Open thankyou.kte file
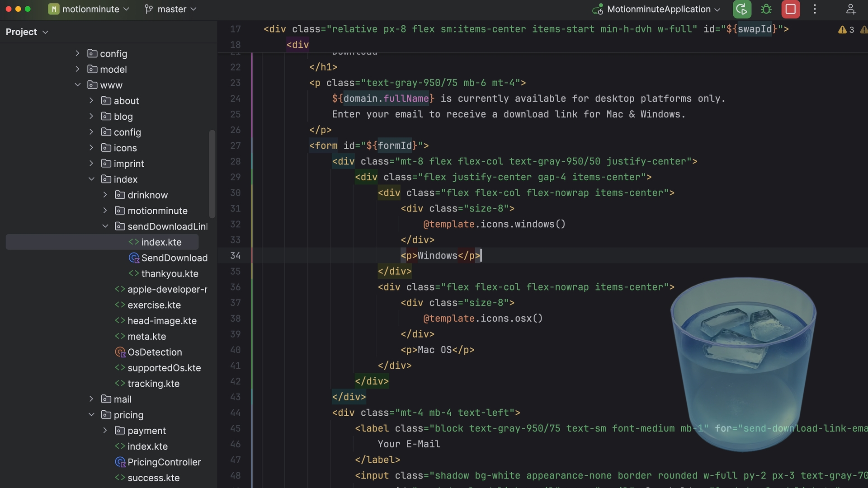 point(170,273)
